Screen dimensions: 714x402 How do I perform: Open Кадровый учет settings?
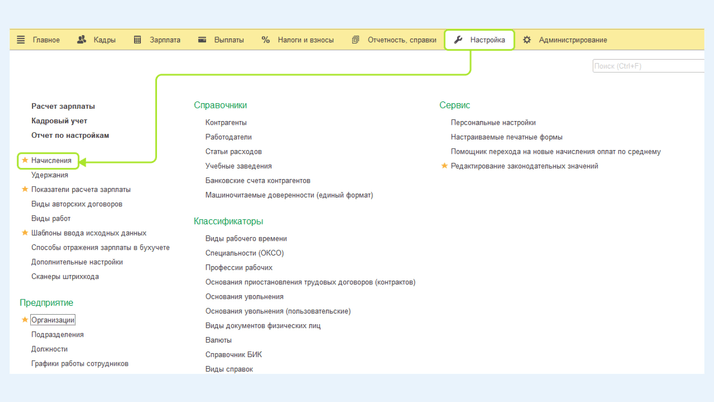(59, 121)
